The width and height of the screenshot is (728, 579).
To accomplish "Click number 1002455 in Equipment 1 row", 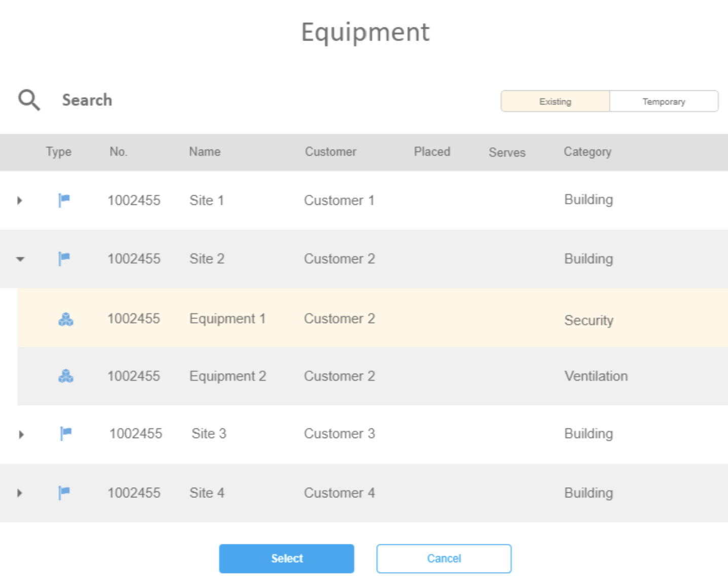I will coord(134,318).
